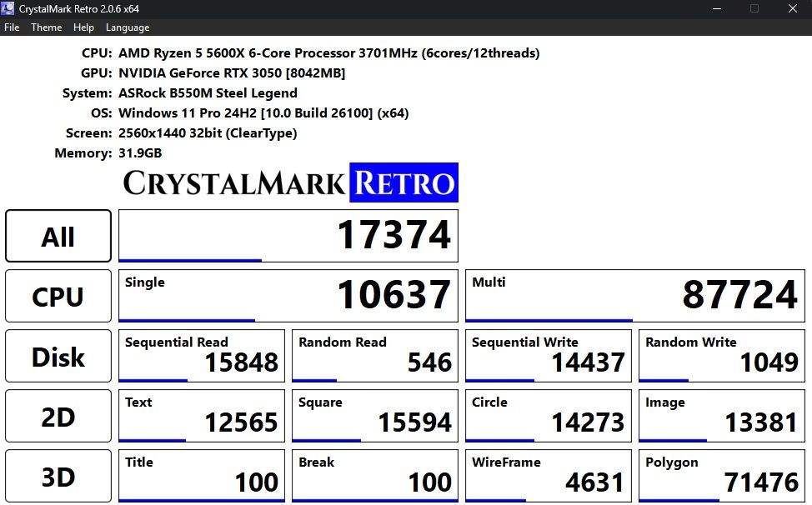Click the 3D Polygon score 71476

[x=722, y=476]
